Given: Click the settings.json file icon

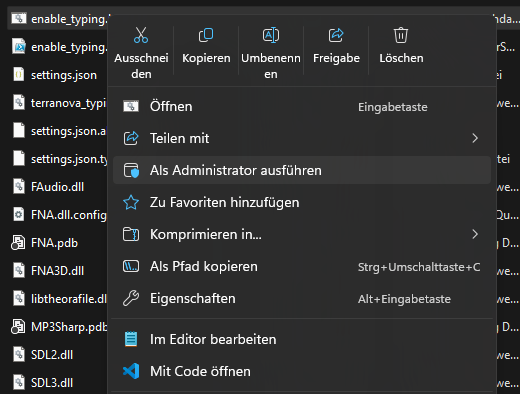Looking at the screenshot, I should pos(19,74).
